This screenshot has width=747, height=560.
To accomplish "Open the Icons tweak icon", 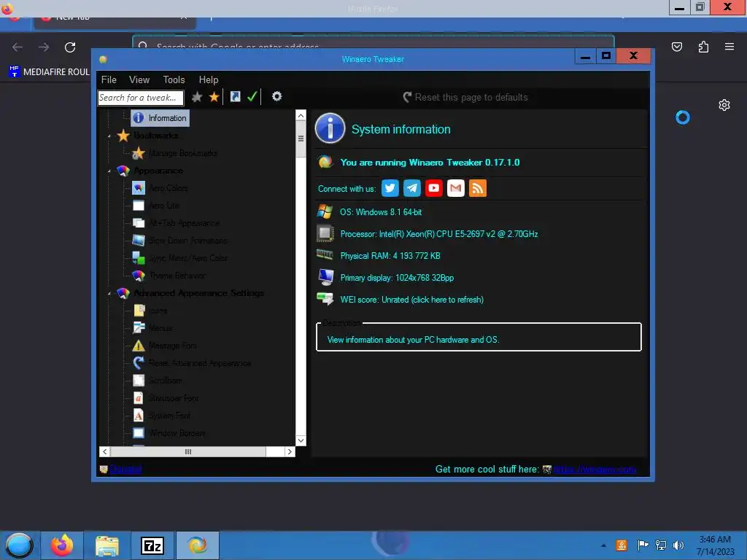I will 138,311.
